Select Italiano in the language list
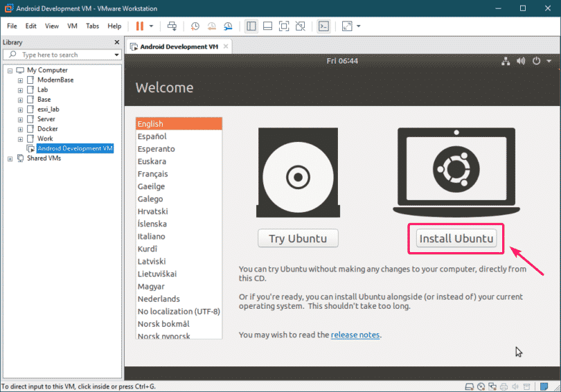Image resolution: width=561 pixels, height=392 pixels. 179,236
